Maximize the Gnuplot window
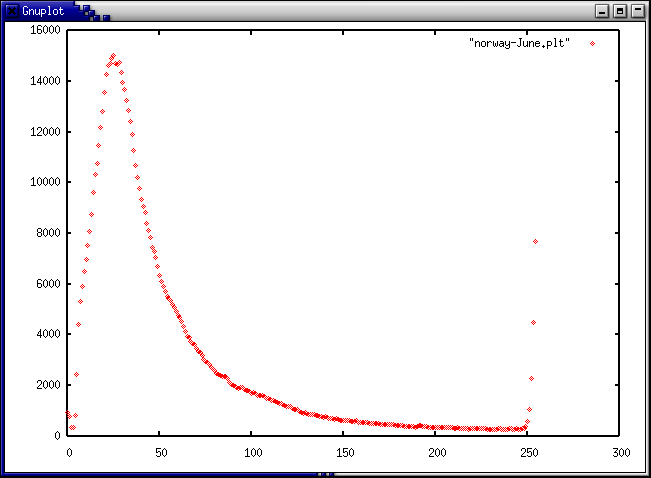This screenshot has width=651, height=478. coord(620,10)
